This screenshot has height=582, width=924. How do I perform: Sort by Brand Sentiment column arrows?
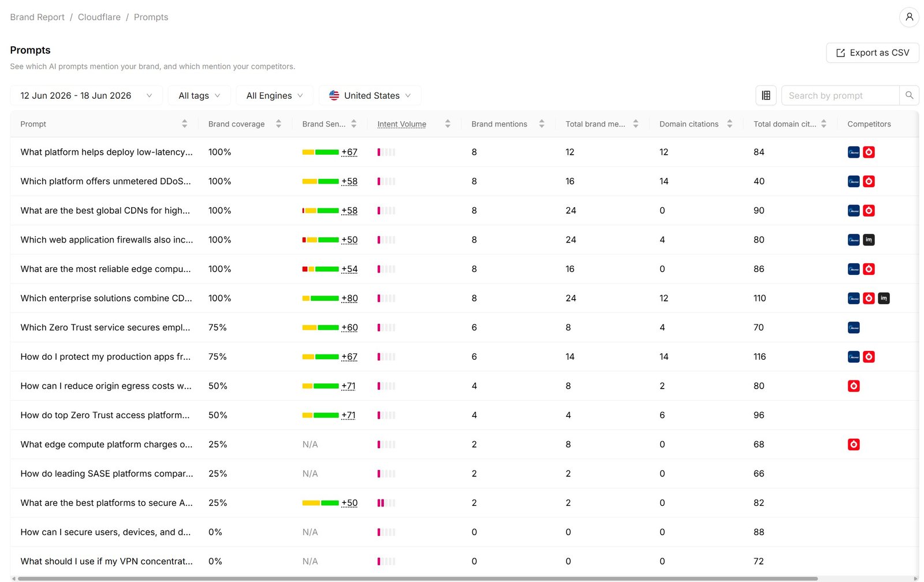(x=353, y=124)
